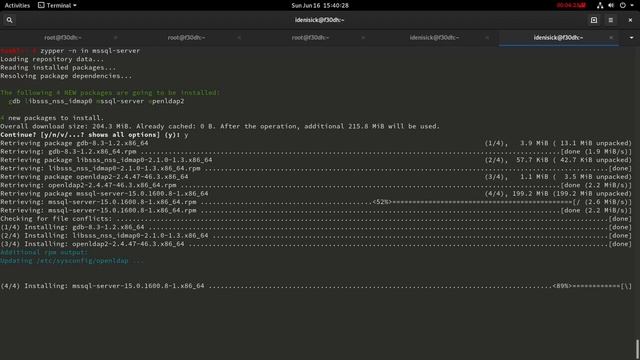Select the active idenisick@f30dtc tab
The height and width of the screenshot is (360, 640).
pos(558,38)
